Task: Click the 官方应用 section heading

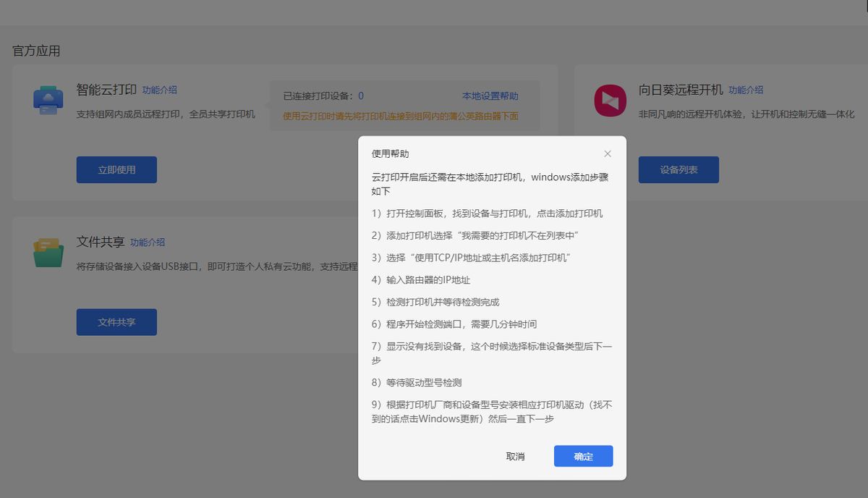Action: [36, 51]
